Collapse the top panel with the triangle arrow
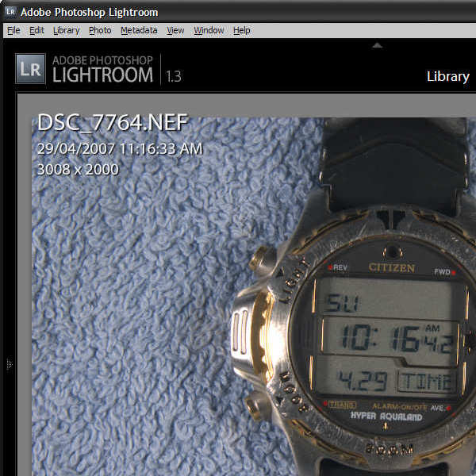 click(x=377, y=45)
